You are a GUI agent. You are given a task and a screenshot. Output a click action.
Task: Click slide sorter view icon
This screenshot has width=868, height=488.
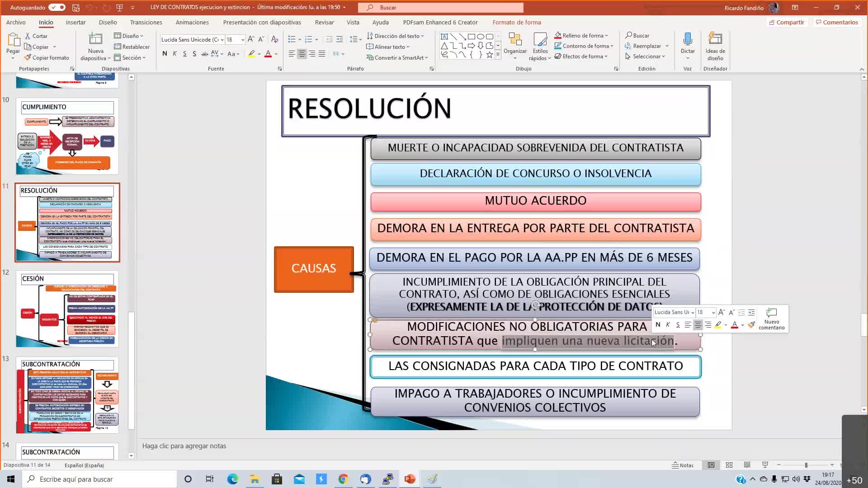729,465
